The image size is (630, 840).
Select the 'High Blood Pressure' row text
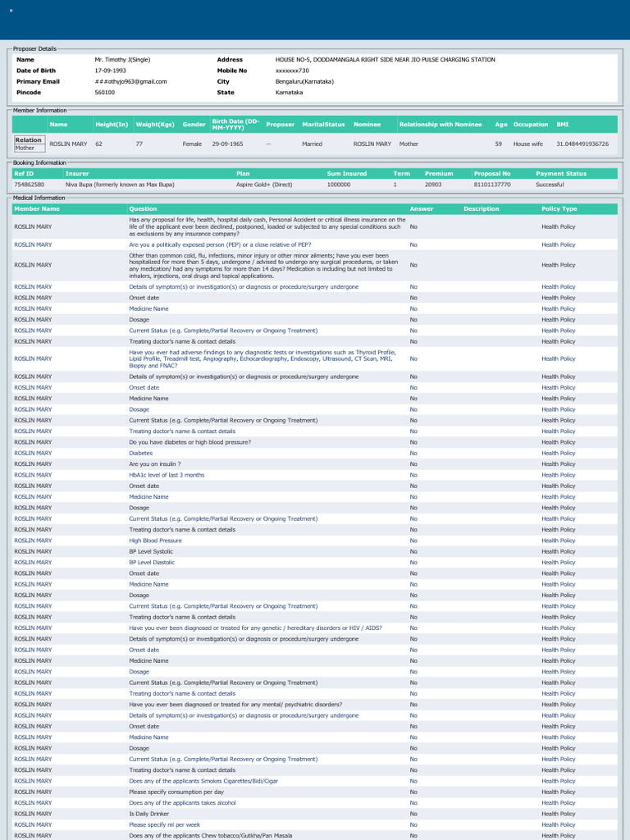[x=155, y=541]
